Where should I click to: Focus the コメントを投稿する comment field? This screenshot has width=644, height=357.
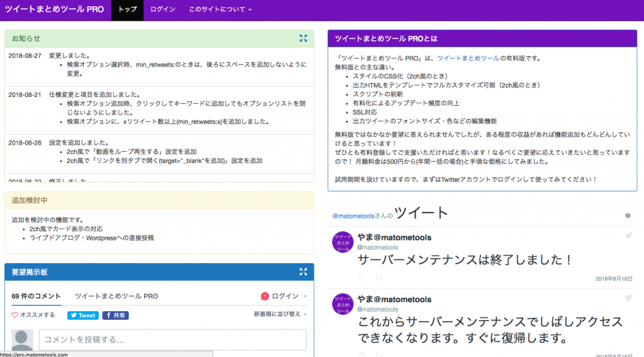(172, 340)
